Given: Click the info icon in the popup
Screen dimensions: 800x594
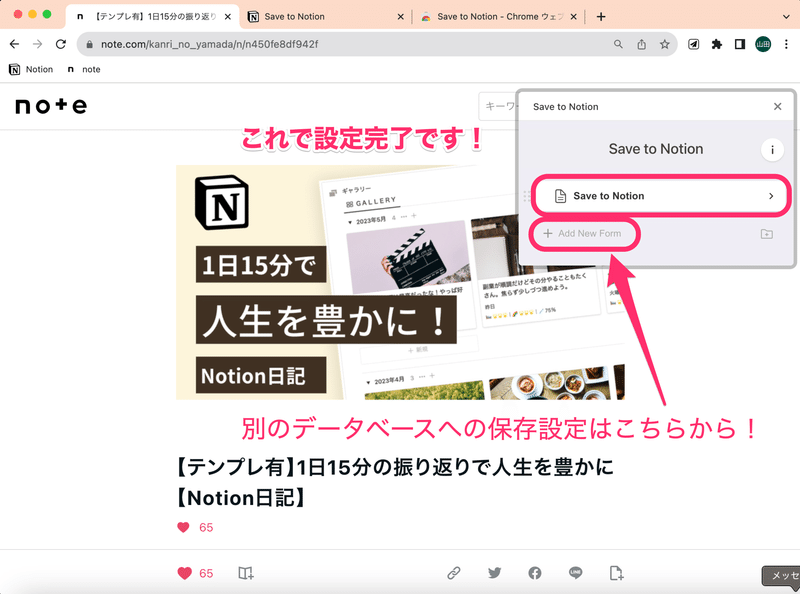Looking at the screenshot, I should point(772,150).
